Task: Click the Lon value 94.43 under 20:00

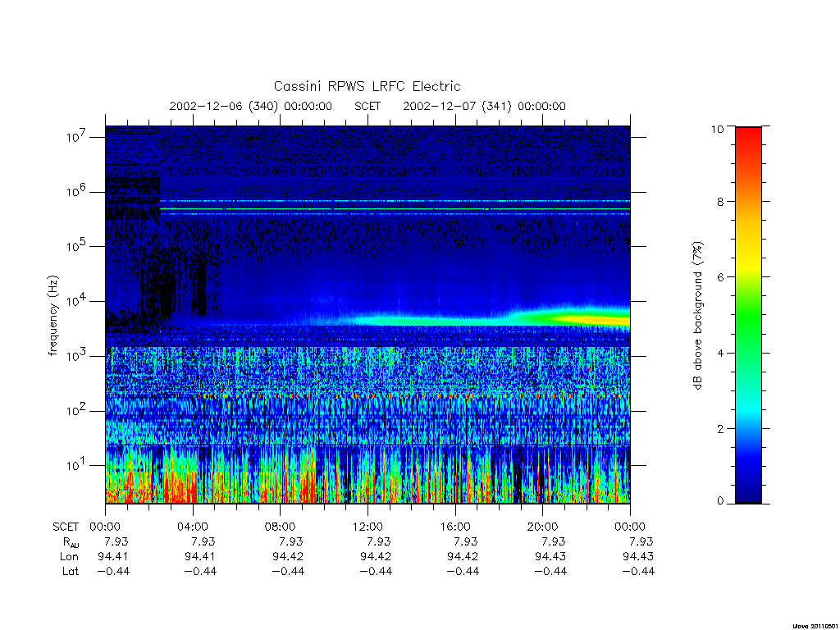Action: (x=550, y=557)
